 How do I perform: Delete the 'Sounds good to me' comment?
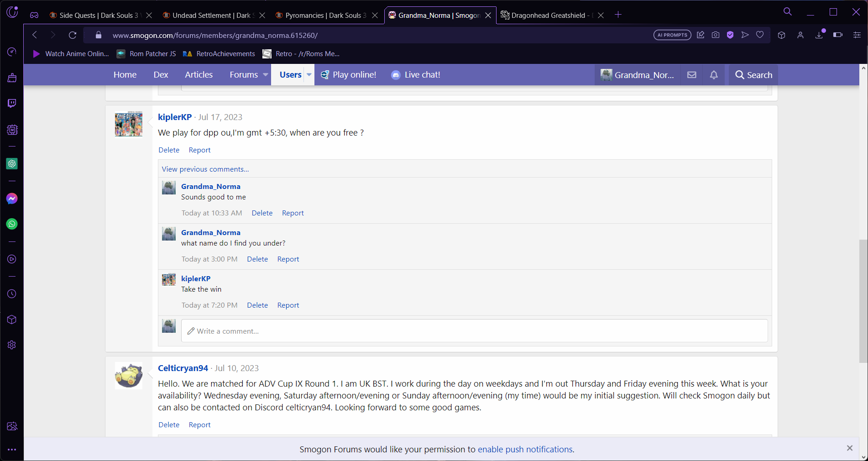pos(262,213)
